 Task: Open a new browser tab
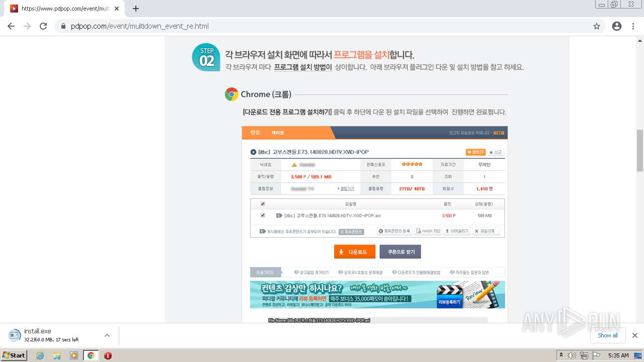click(135, 9)
